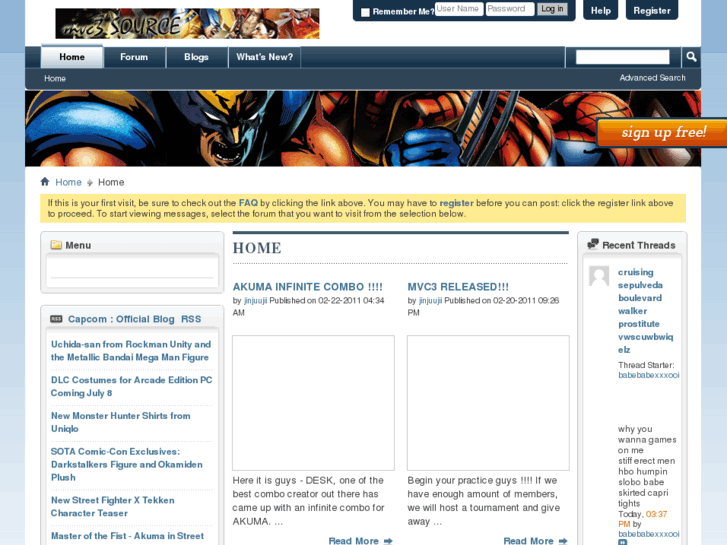This screenshot has height=545, width=727.
Task: Click Read More arrow under Akuma article
Action: pyautogui.click(x=388, y=541)
